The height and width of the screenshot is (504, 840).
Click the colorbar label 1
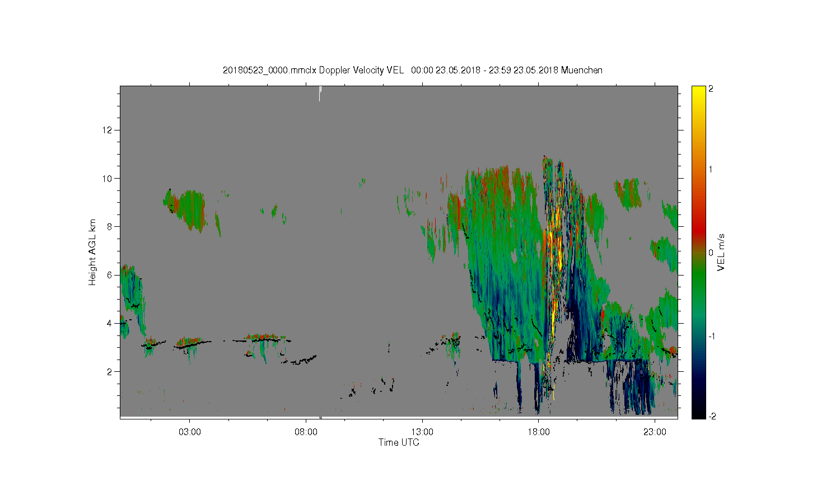[711, 169]
